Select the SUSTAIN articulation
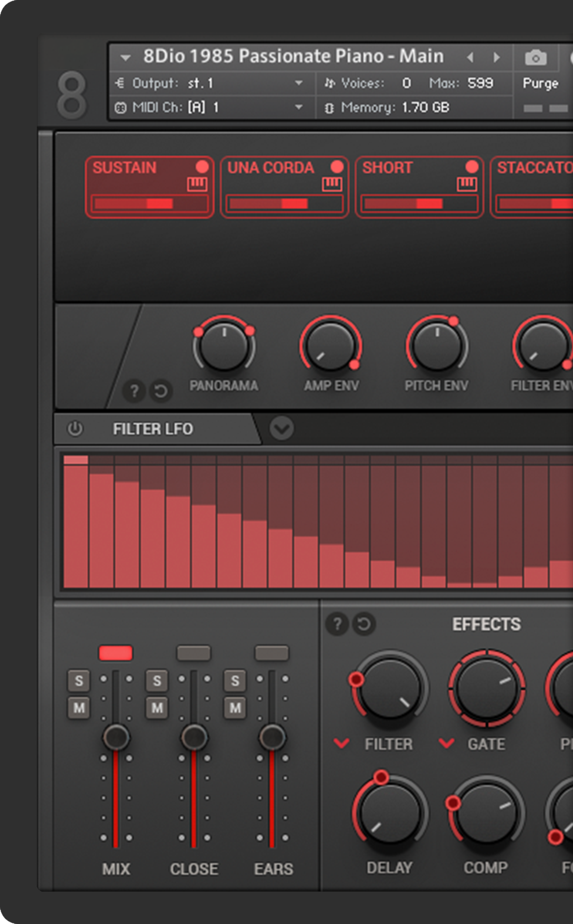The height and width of the screenshot is (924, 573). pyautogui.click(x=149, y=187)
